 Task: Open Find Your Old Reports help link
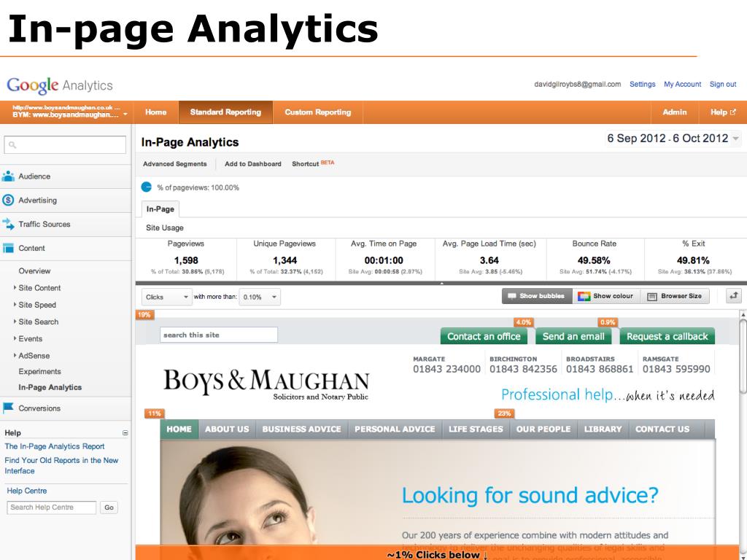coord(61,466)
